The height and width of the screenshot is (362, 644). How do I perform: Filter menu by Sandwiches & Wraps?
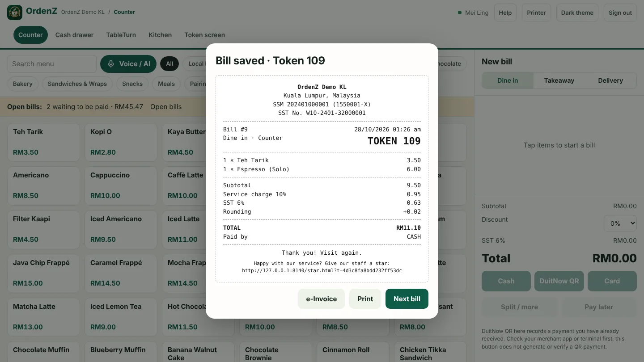(77, 84)
